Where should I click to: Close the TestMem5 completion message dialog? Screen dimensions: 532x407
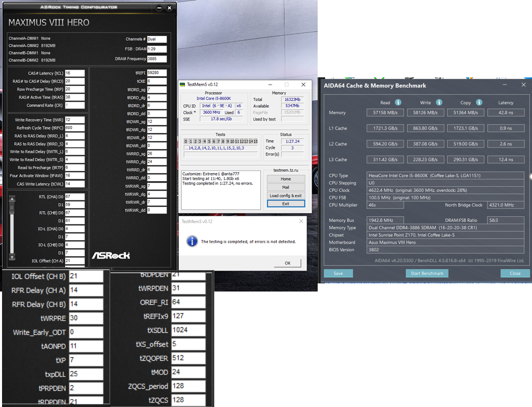click(x=301, y=221)
